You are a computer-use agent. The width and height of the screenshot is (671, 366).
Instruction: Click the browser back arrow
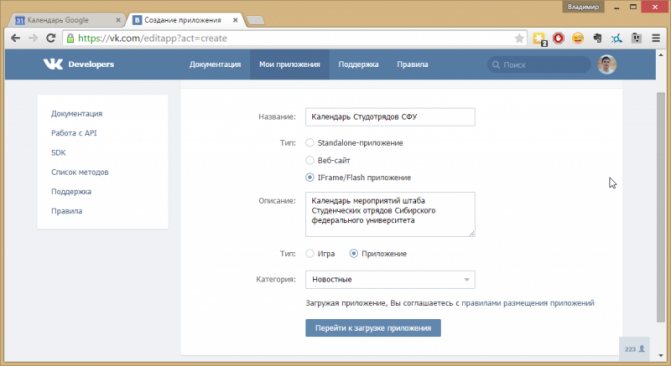[15, 38]
